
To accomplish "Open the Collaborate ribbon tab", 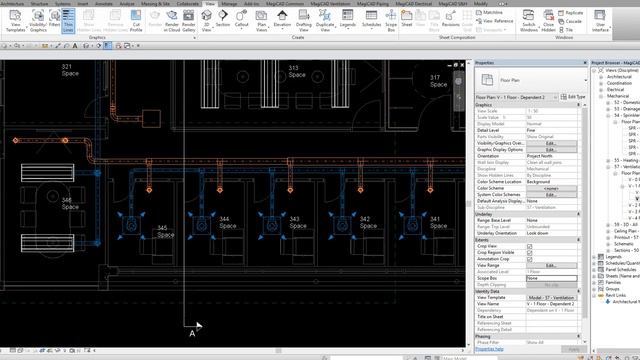I will click(x=188, y=3).
